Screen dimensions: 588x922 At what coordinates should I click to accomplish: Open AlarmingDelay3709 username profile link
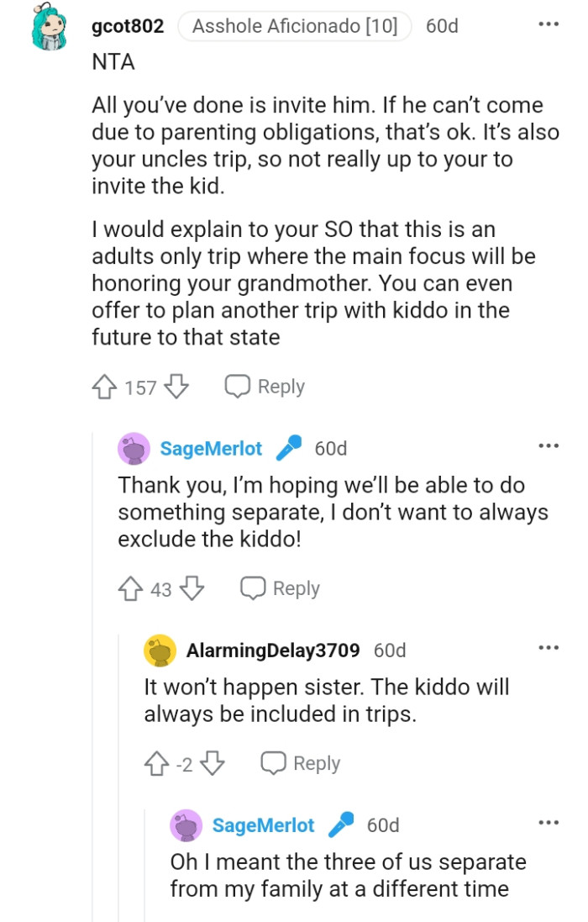[x=273, y=650]
